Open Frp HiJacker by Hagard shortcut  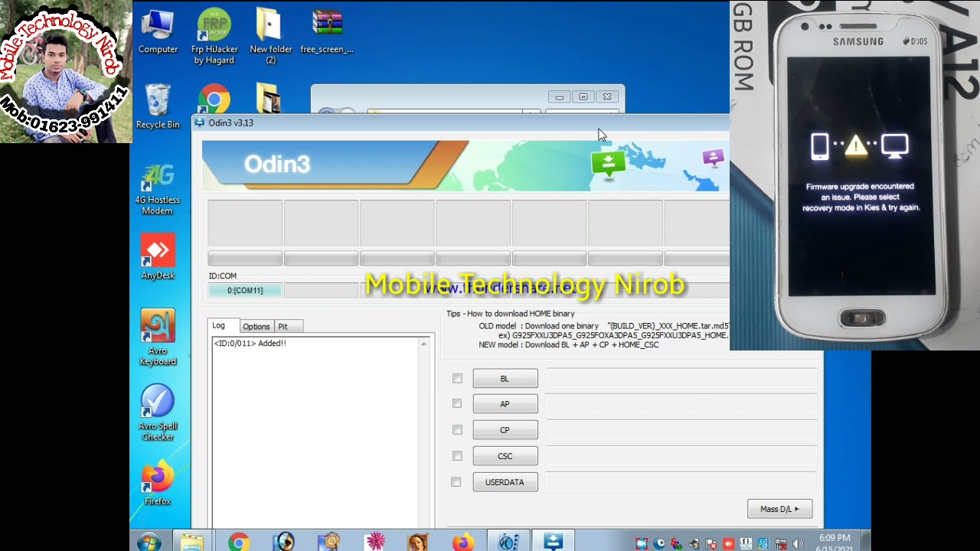coord(214,36)
